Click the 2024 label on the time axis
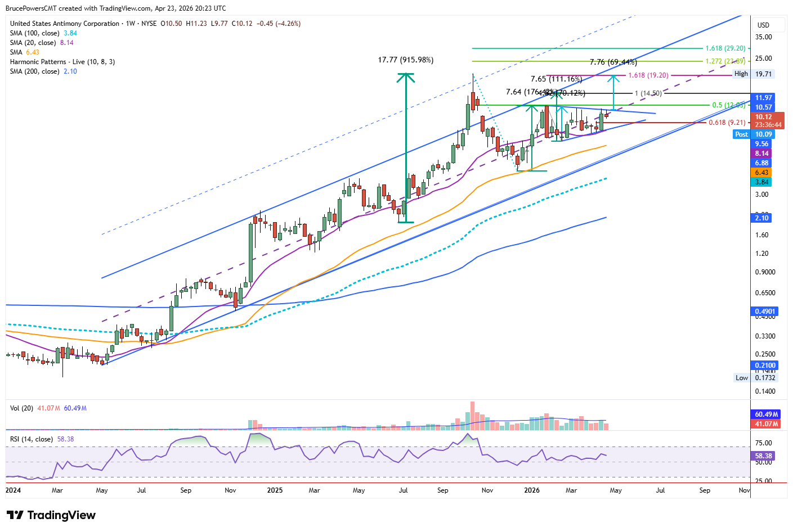Viewport: 793px width, 532px height. (14, 490)
